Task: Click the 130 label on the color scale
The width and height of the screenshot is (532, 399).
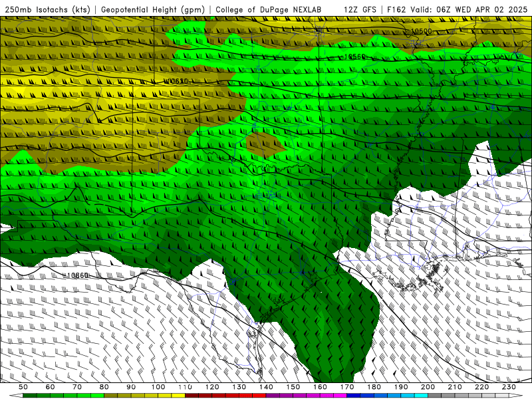Action: click(x=239, y=387)
